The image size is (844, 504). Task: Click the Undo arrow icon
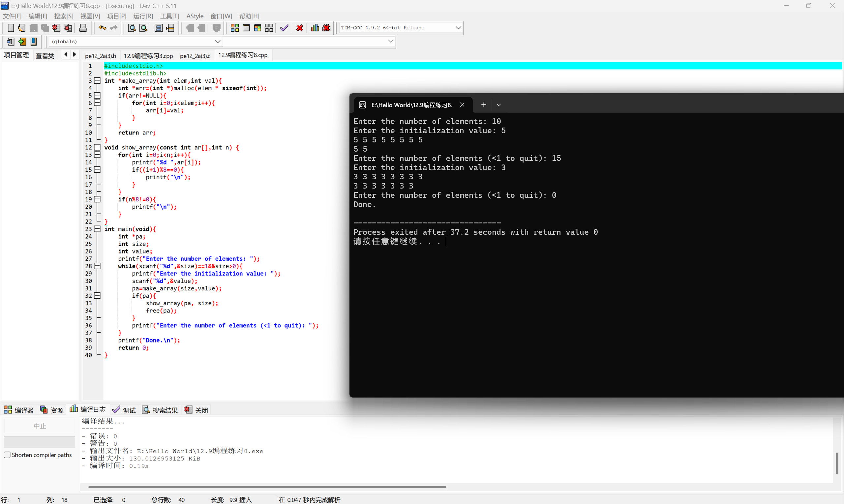(102, 28)
